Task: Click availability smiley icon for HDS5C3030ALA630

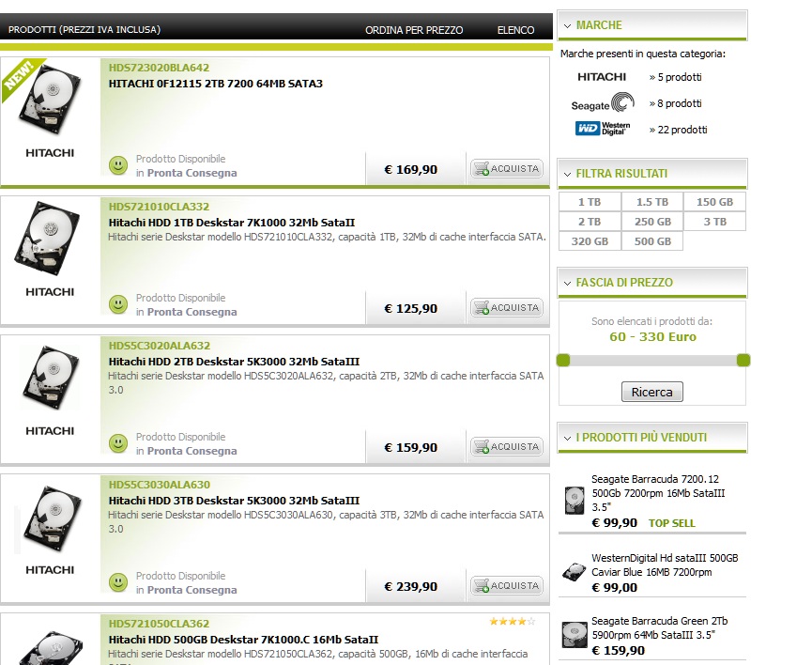Action: (118, 582)
